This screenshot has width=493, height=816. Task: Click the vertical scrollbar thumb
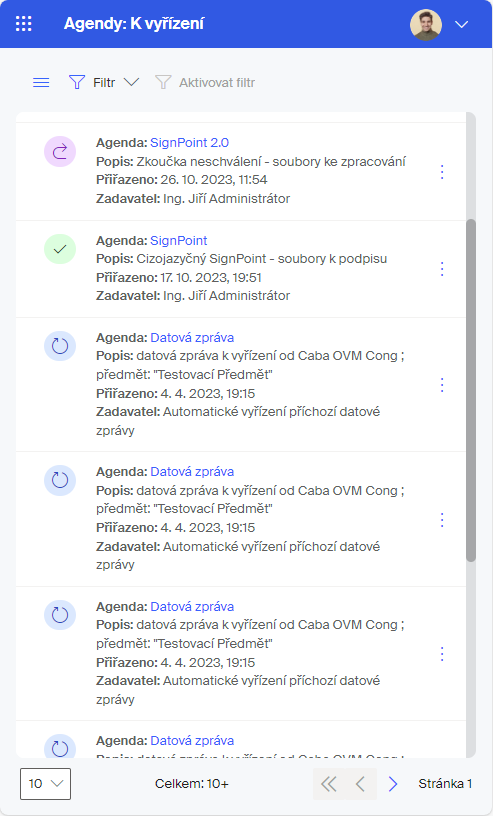coord(471,390)
